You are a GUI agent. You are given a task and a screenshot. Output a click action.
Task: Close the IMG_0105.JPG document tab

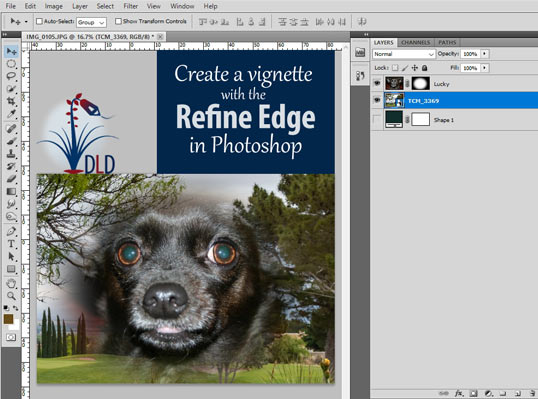point(160,36)
